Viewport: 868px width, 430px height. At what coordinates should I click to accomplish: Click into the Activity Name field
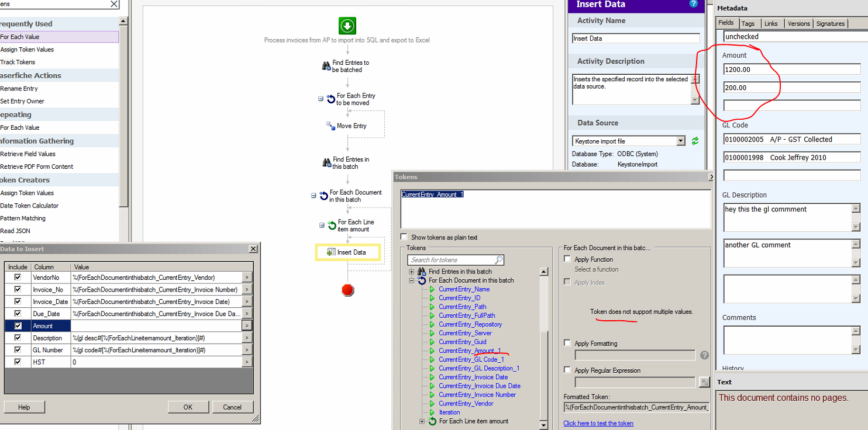point(636,39)
